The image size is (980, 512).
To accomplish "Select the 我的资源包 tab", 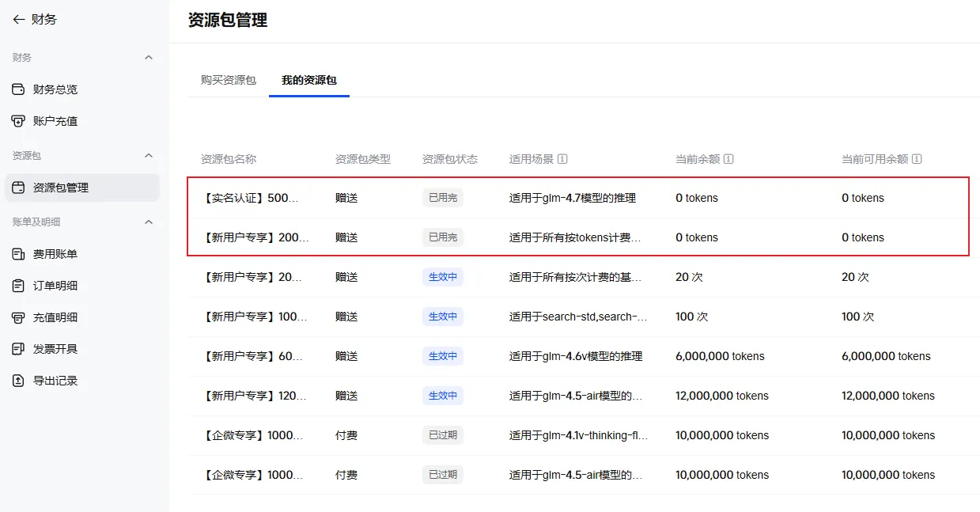I will (x=309, y=80).
